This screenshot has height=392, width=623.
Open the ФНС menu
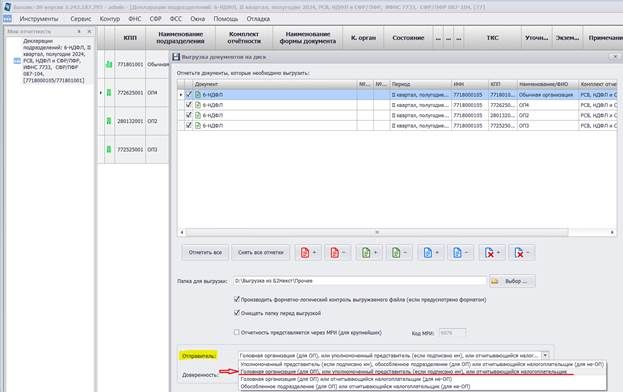[135, 19]
